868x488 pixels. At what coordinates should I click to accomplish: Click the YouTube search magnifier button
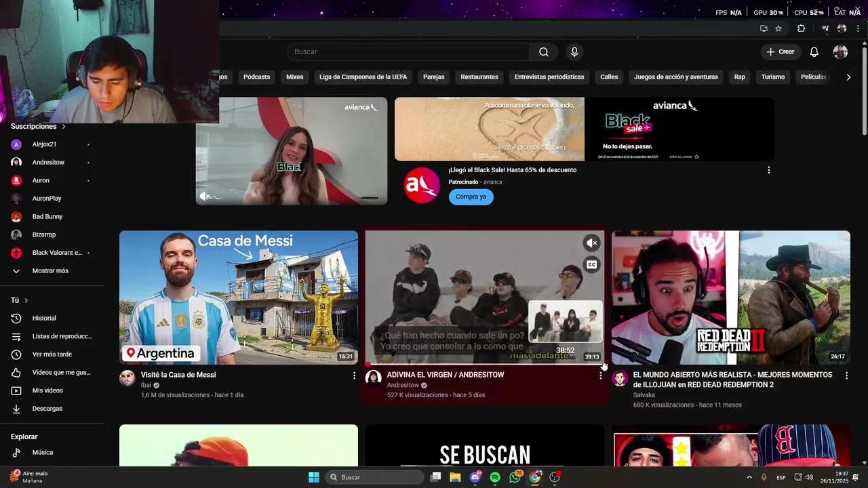[544, 52]
